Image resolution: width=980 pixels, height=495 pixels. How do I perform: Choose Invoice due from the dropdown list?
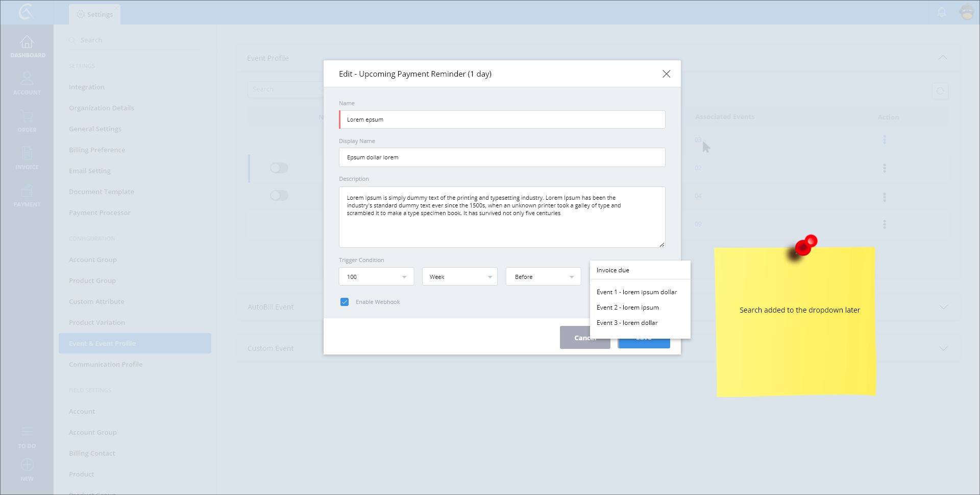612,270
